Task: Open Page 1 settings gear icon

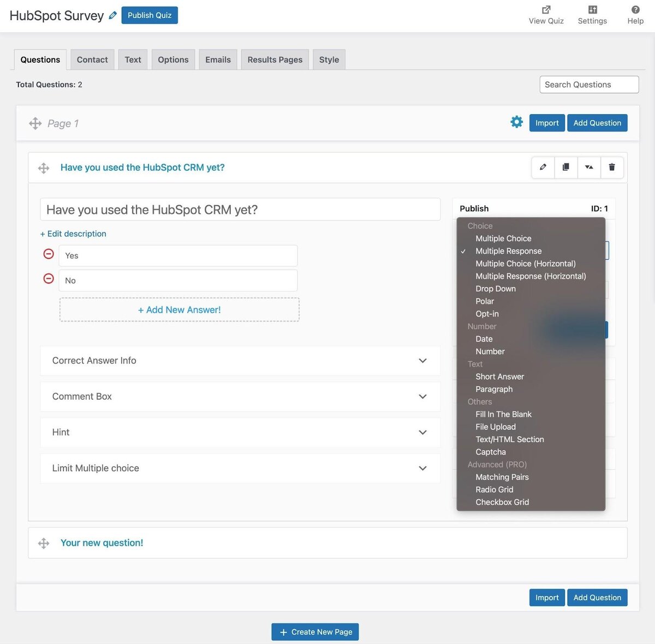Action: click(x=516, y=122)
